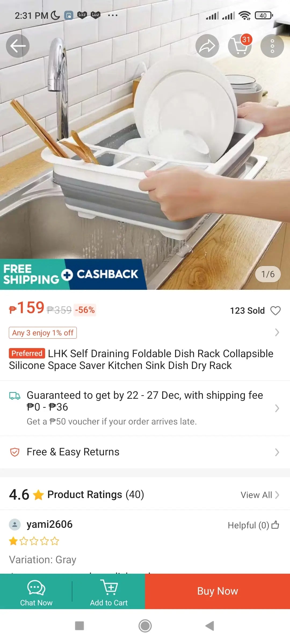Open the main product photo

click(145, 150)
